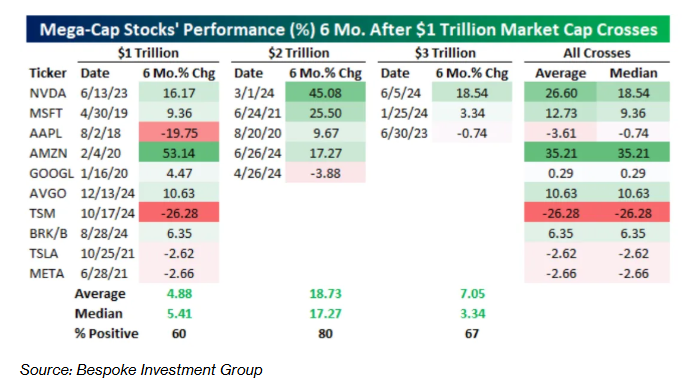Select the TSM -26.28 red cell
The width and height of the screenshot is (690, 391).
coord(179,213)
